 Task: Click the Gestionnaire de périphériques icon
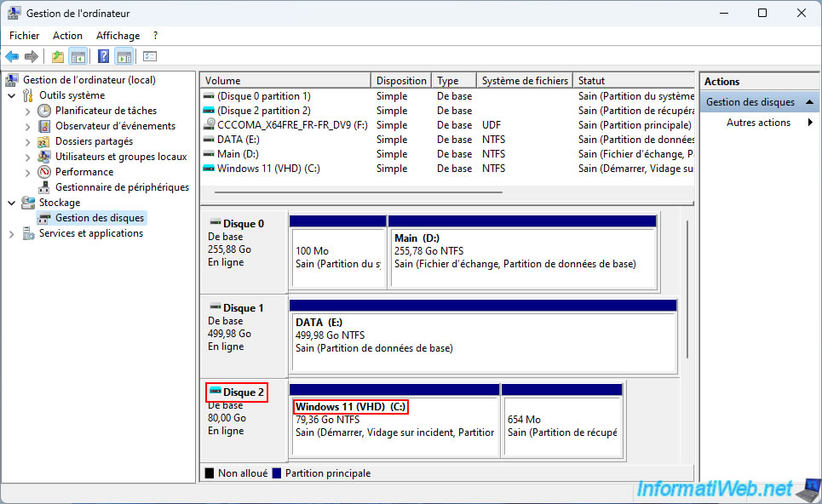(44, 187)
